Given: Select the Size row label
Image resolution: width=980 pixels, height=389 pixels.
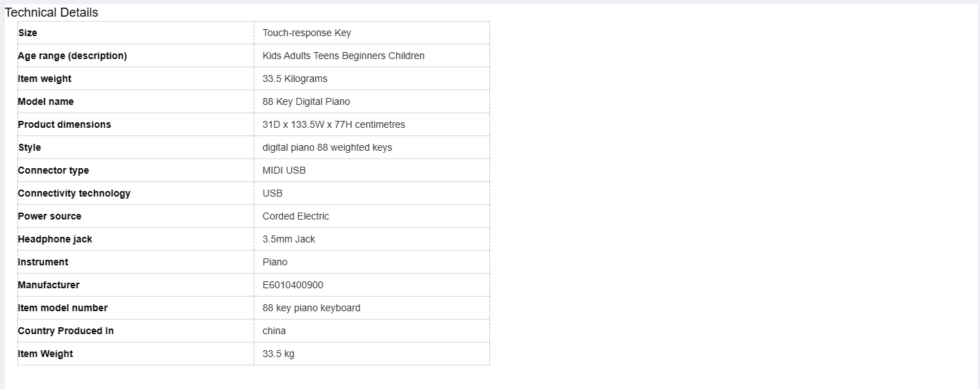Looking at the screenshot, I should pyautogui.click(x=28, y=33).
